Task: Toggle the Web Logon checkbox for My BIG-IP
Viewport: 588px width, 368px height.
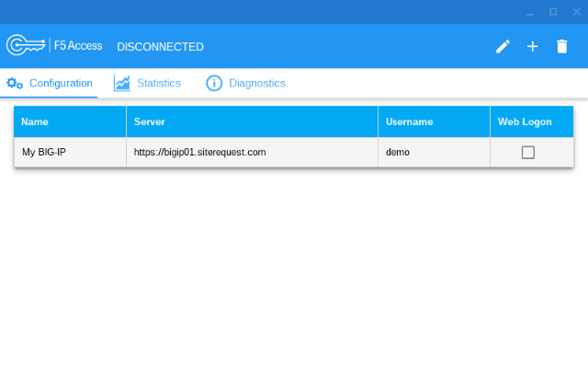Action: point(528,152)
